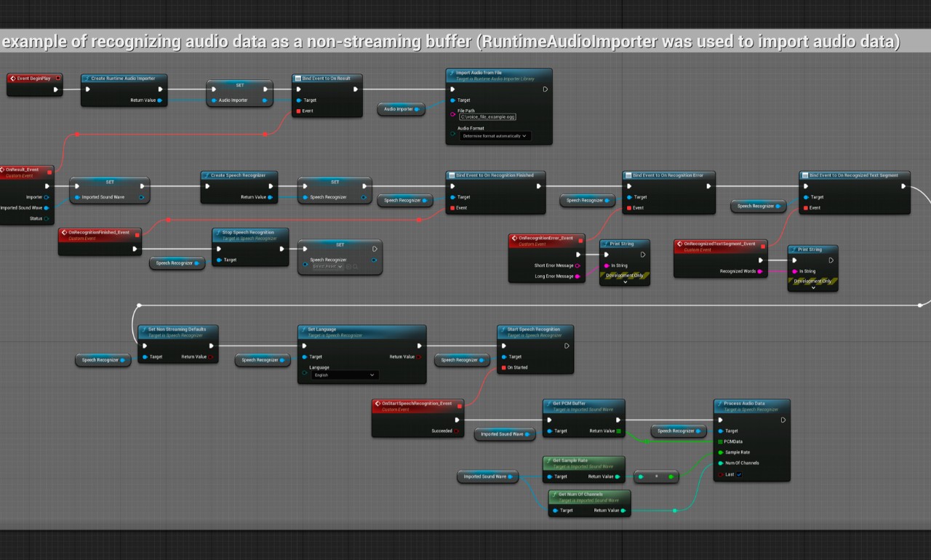Click the OnResult_Event red delegate output pin

49,172
